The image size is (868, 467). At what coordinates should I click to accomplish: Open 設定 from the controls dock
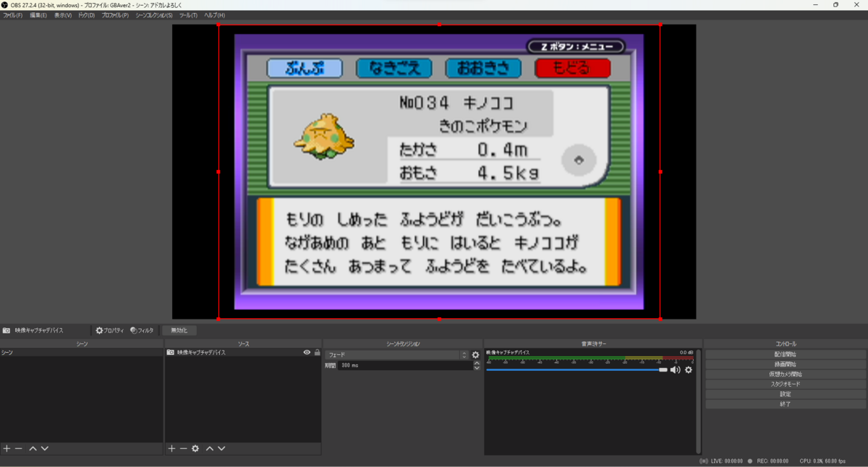785,395
